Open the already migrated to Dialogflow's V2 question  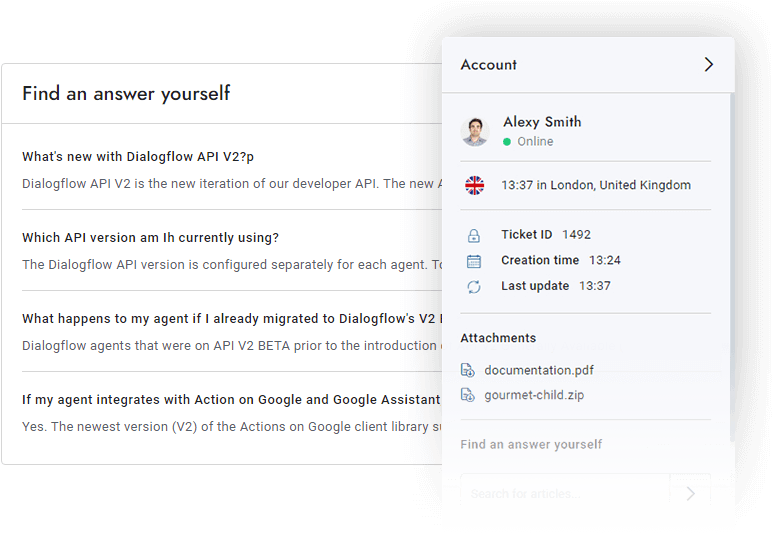(x=230, y=319)
